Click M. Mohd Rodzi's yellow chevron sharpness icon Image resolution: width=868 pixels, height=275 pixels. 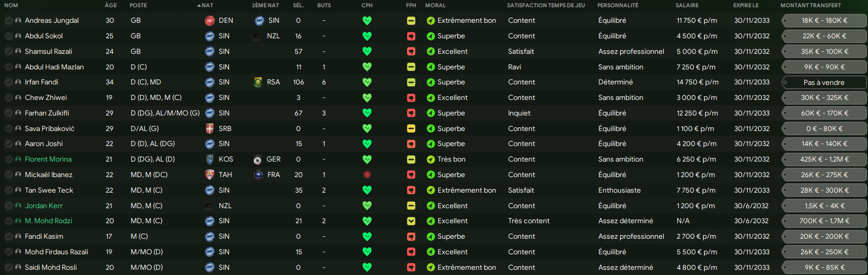click(411, 221)
